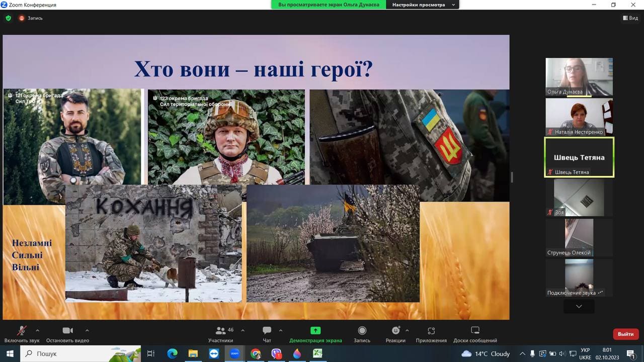
Task: Click the Запись recording button in toolbar
Action: tap(362, 334)
